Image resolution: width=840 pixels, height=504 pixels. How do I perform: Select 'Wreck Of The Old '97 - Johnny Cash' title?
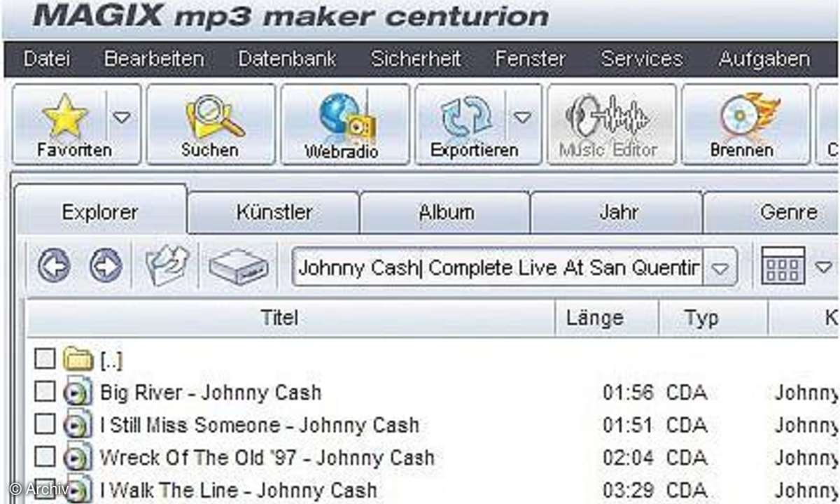point(267,458)
